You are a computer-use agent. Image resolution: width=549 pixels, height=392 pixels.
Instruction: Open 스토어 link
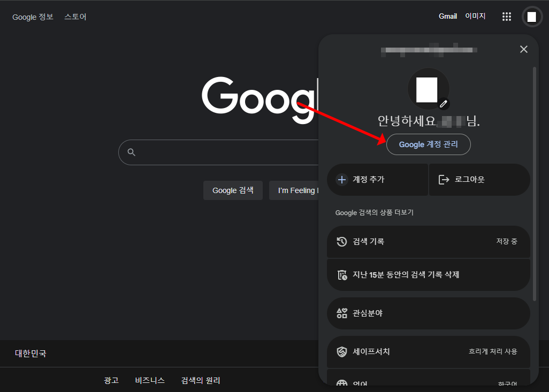click(75, 17)
